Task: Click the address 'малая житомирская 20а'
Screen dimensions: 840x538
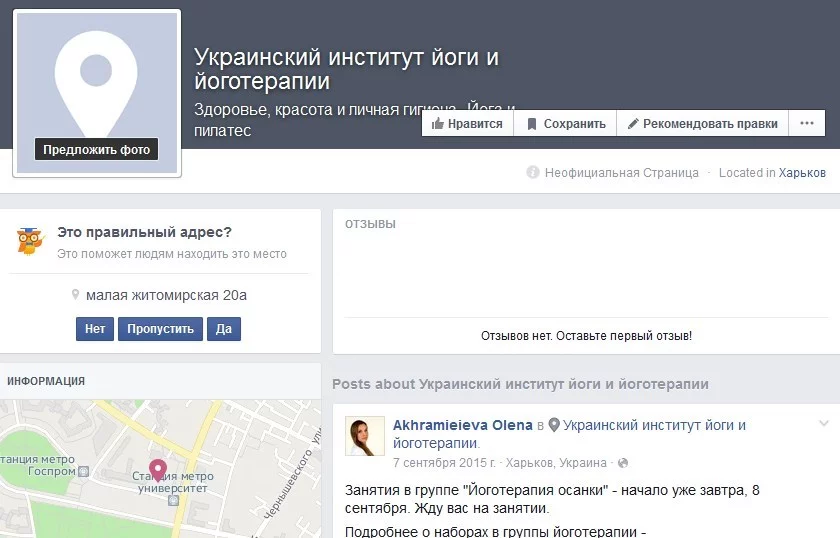Action: pos(166,295)
